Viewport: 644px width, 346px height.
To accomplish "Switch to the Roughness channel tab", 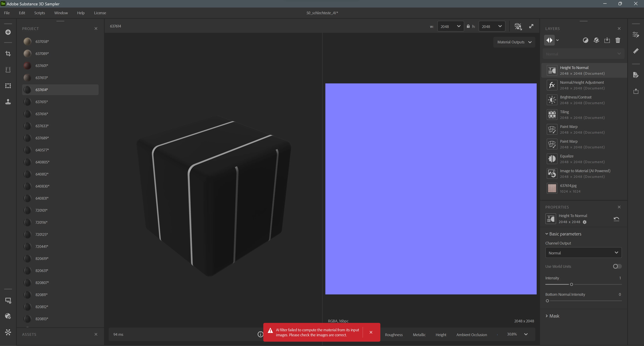I will coord(394,335).
